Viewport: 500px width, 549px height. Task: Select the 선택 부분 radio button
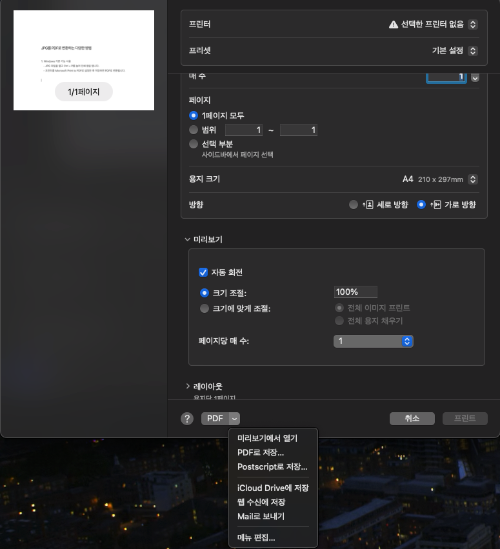pyautogui.click(x=193, y=144)
